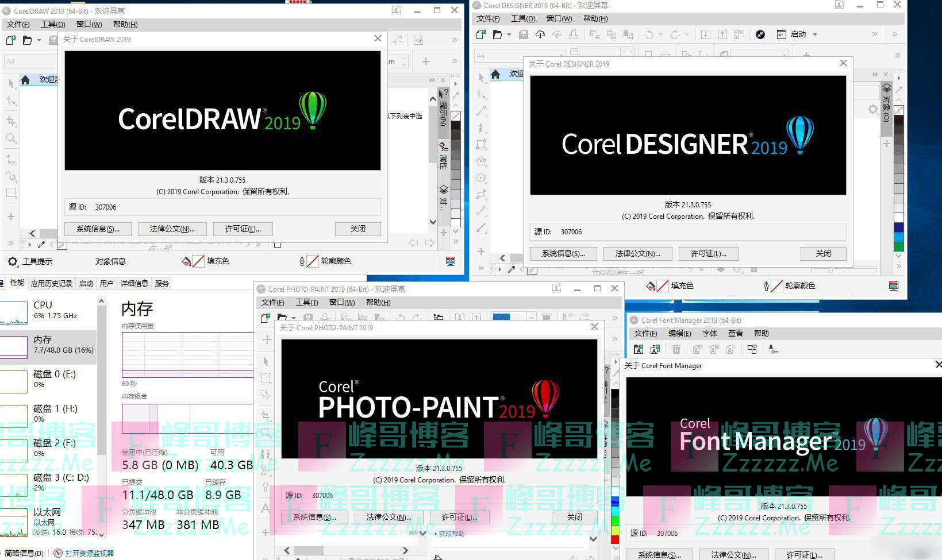This screenshot has width=942, height=560.
Task: Click gear options icon in DESIGNER docker
Action: click(873, 109)
